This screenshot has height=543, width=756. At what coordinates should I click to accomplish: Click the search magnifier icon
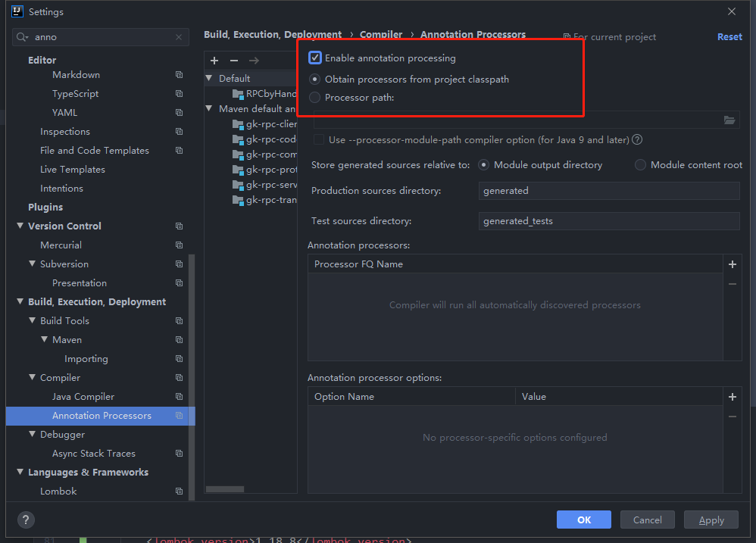[22, 37]
